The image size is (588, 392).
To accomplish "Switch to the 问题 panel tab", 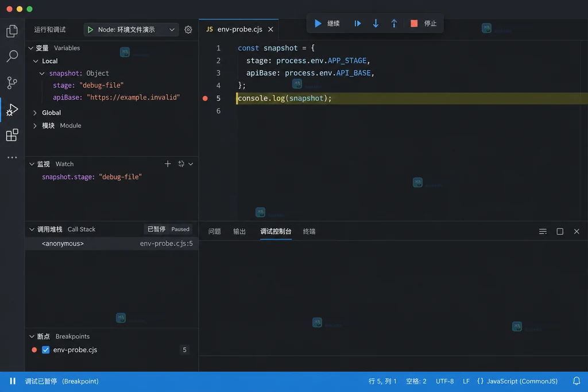I will click(x=215, y=232).
